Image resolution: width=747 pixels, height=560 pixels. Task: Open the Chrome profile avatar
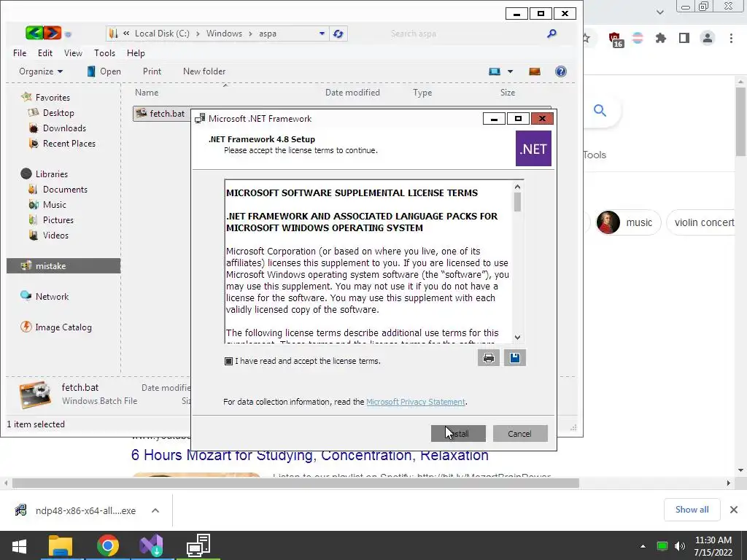pyautogui.click(x=708, y=38)
